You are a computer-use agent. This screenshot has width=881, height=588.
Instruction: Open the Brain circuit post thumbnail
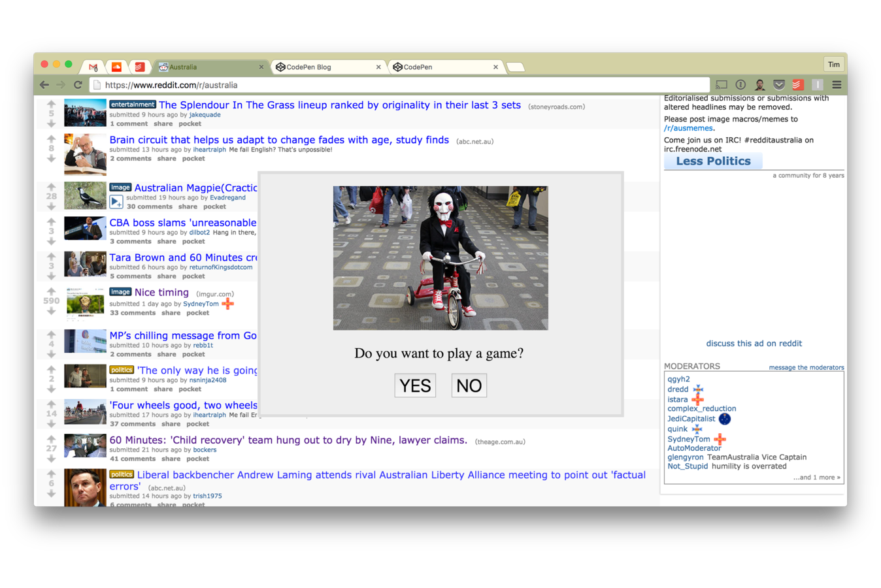85,154
